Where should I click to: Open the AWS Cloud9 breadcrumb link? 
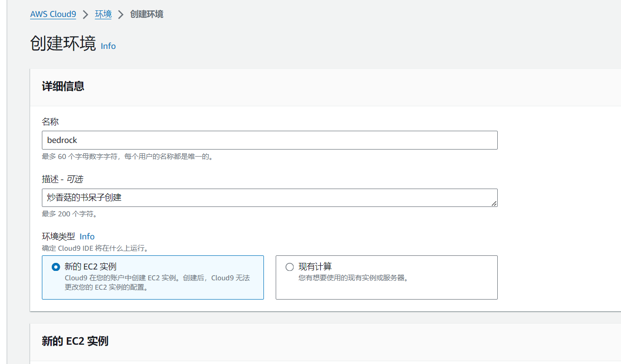tap(53, 14)
